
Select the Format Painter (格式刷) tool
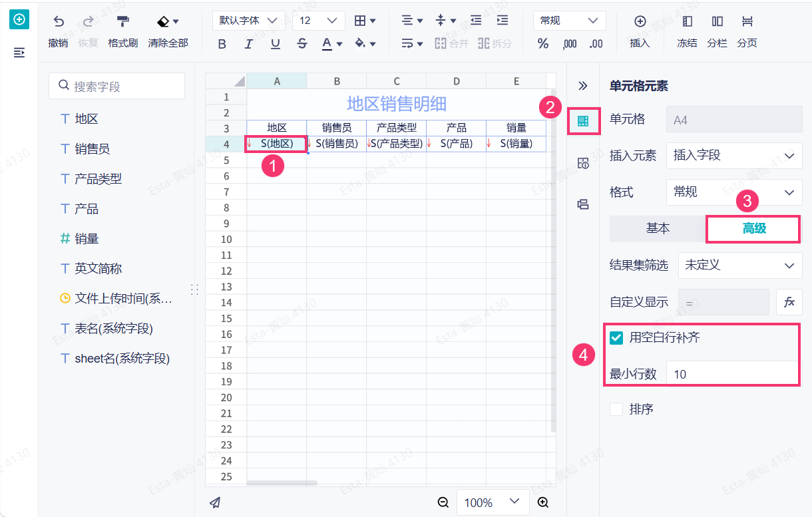click(123, 32)
